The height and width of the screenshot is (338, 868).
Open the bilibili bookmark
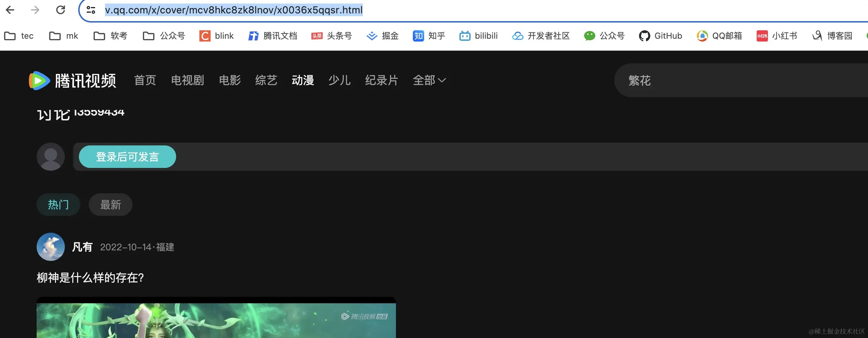pos(478,36)
